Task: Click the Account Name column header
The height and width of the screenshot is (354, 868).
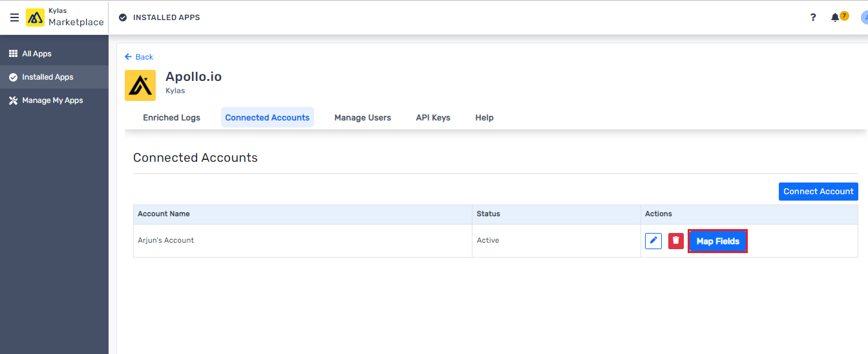Action: pyautogui.click(x=302, y=214)
